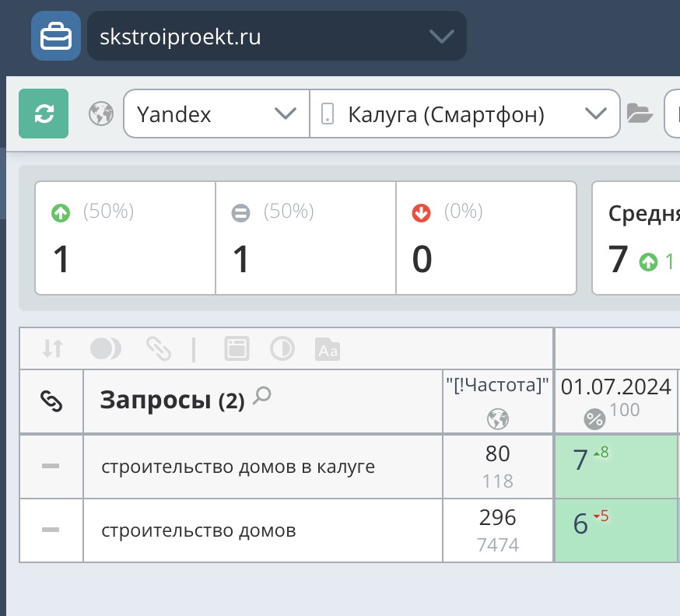Image resolution: width=680 pixels, height=616 pixels.
Task: Click the briefcase project icon
Action: (56, 36)
